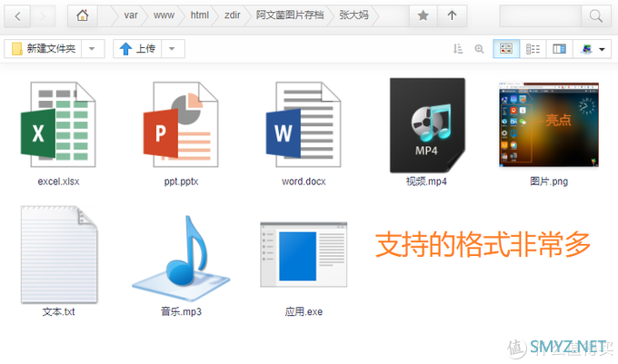
Task: Go up one level with up arrow
Action: click(452, 15)
